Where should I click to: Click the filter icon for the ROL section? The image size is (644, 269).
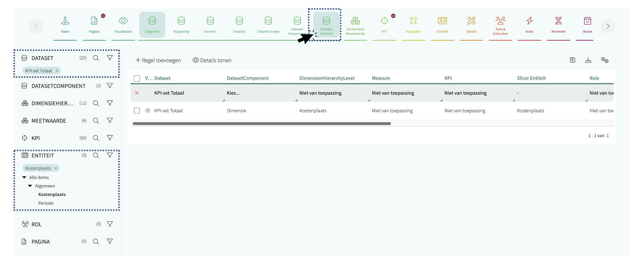pos(110,224)
